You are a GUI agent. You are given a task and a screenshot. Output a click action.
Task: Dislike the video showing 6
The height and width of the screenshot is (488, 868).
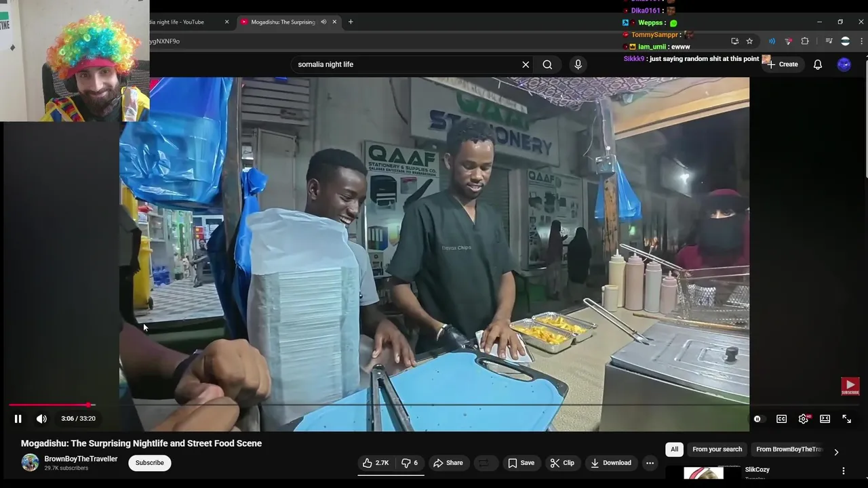point(409,463)
